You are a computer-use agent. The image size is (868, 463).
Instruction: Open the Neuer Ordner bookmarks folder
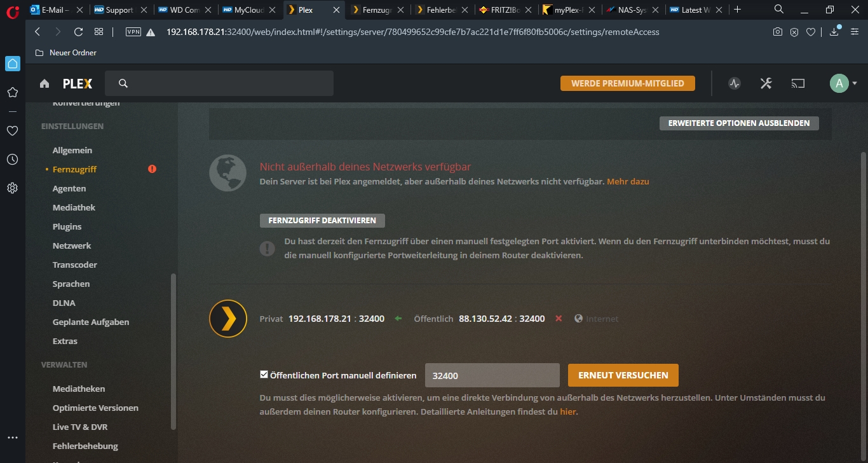66,53
